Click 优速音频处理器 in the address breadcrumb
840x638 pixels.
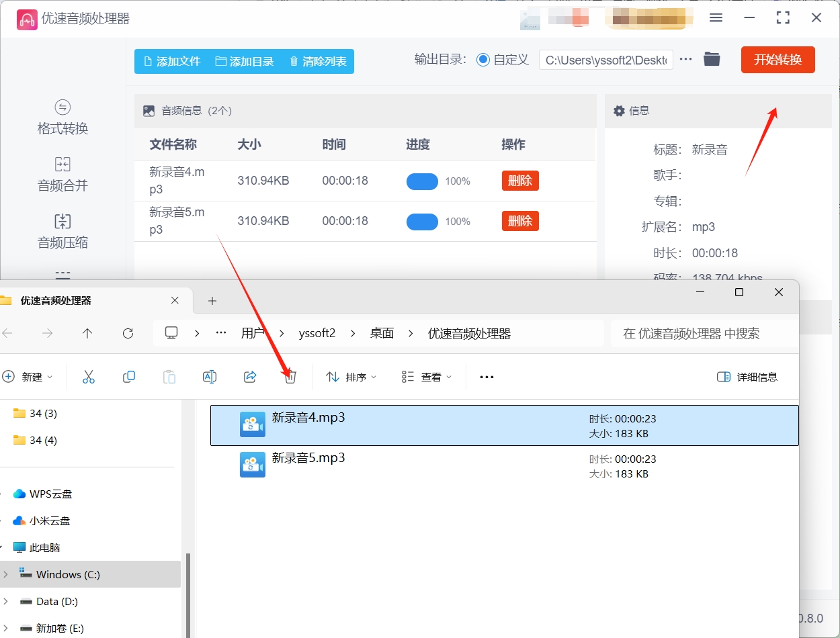tap(469, 333)
